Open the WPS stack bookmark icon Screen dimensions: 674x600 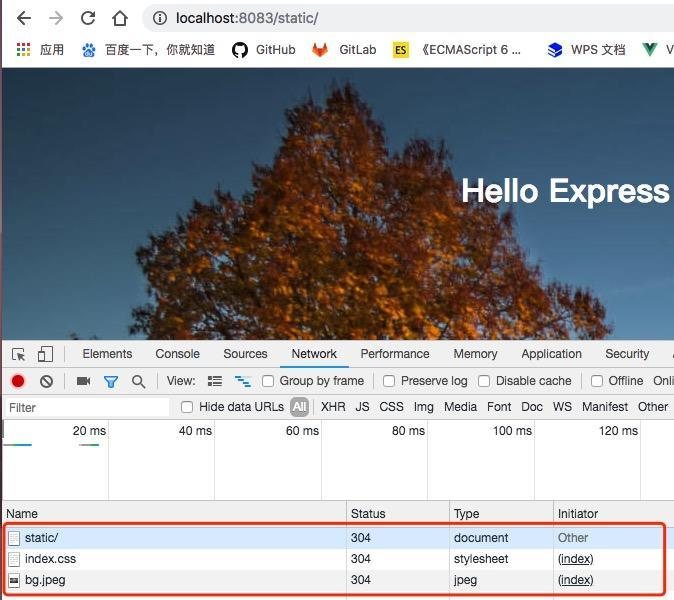[555, 50]
